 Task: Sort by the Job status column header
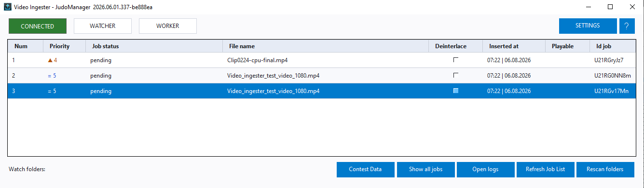tap(154, 46)
